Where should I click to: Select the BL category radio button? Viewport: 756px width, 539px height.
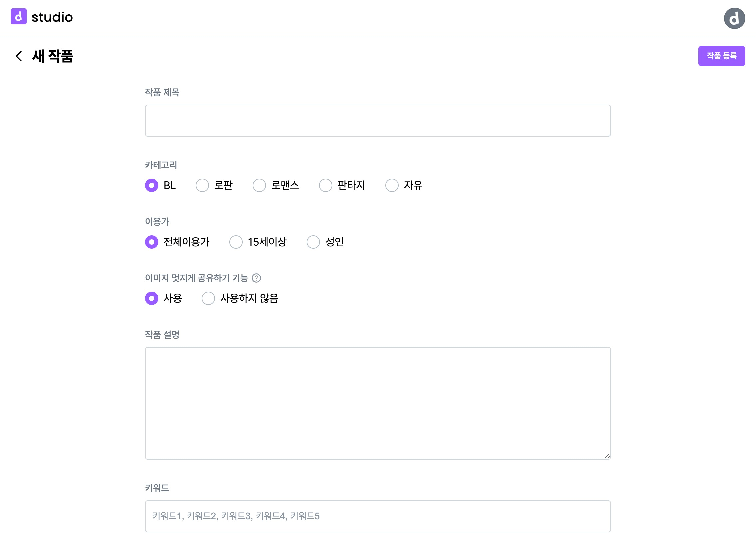(152, 185)
